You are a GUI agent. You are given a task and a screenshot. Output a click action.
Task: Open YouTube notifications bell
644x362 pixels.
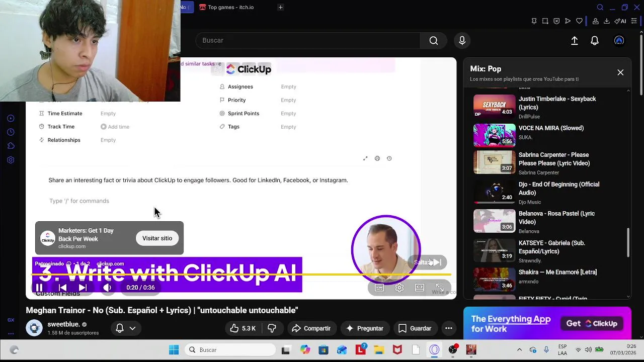[x=595, y=41]
